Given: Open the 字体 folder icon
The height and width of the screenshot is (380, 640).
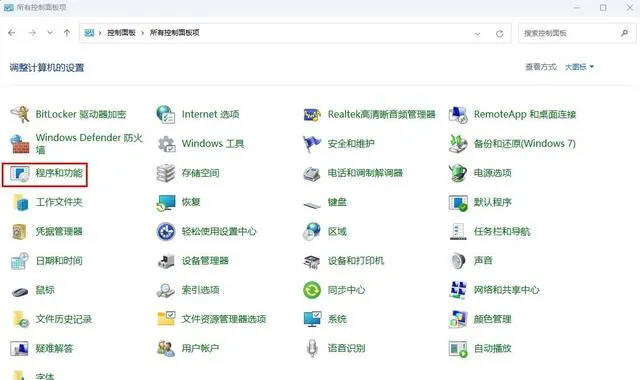Looking at the screenshot, I should [x=20, y=375].
